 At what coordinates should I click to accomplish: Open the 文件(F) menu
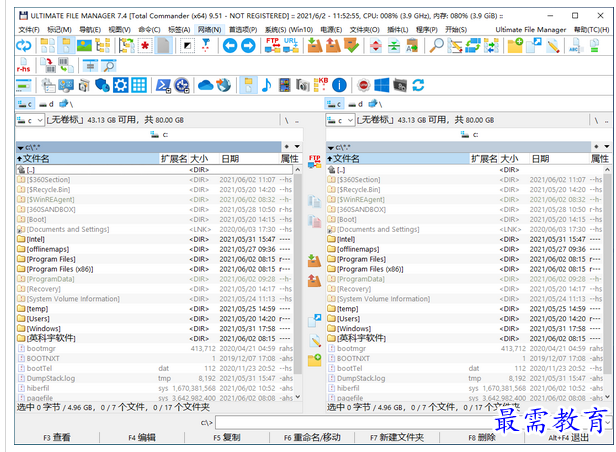tap(29, 29)
